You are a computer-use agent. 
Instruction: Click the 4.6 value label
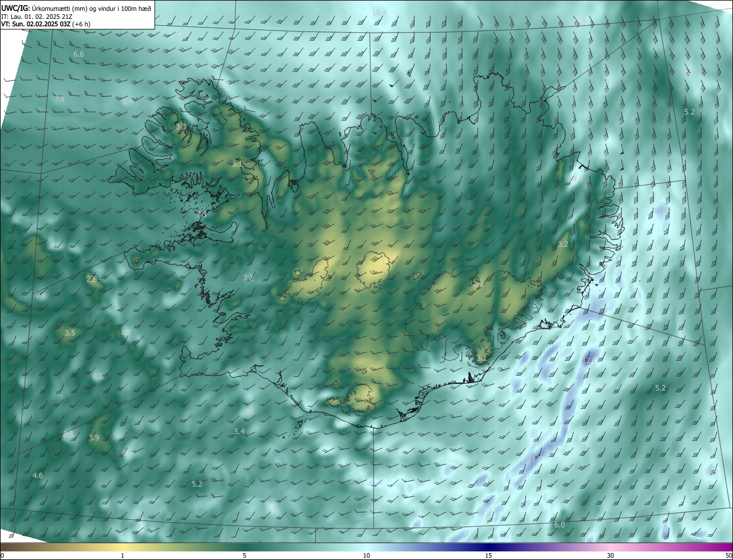[x=38, y=476]
